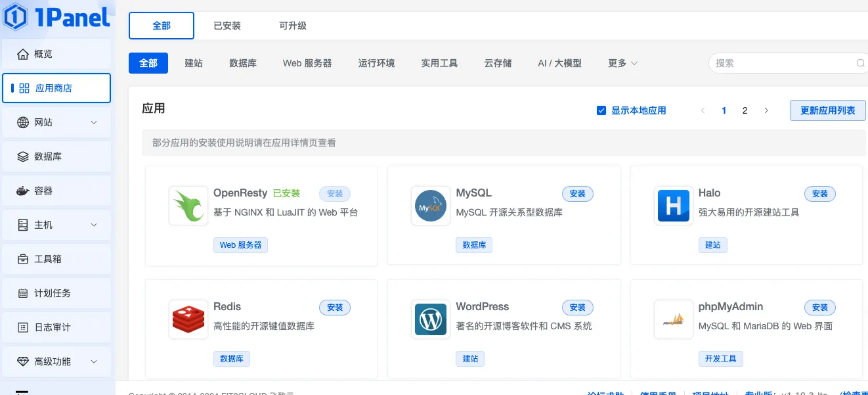Expand the 主机 sidebar menu
Viewport: 868px width, 395px height.
point(94,225)
